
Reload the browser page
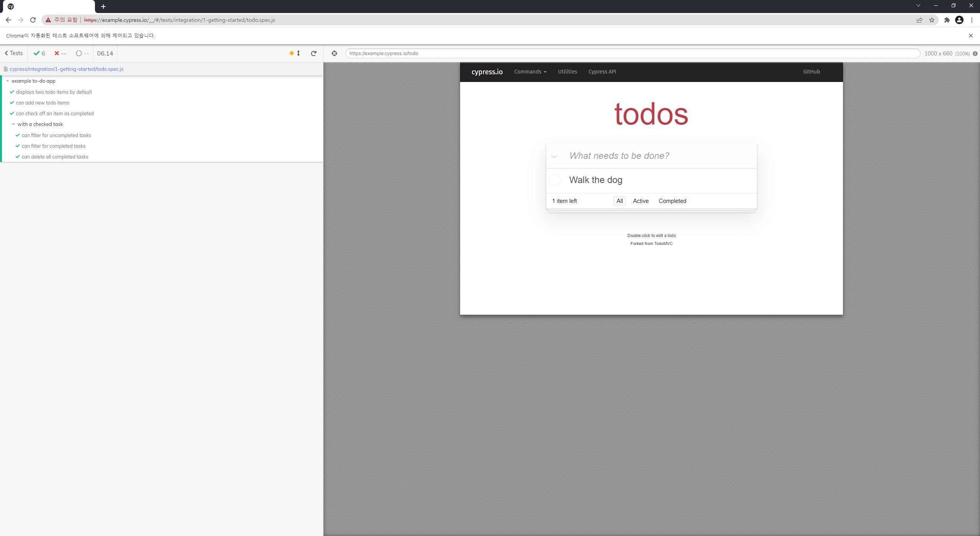click(x=33, y=20)
